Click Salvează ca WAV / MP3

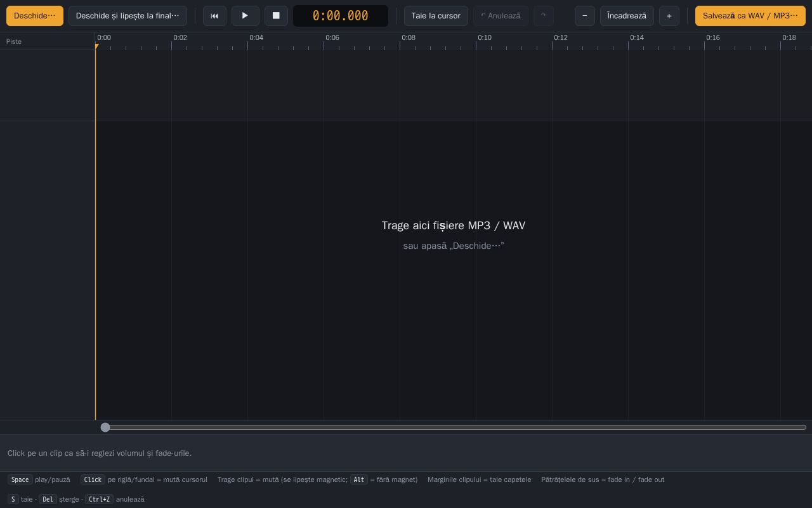[750, 16]
